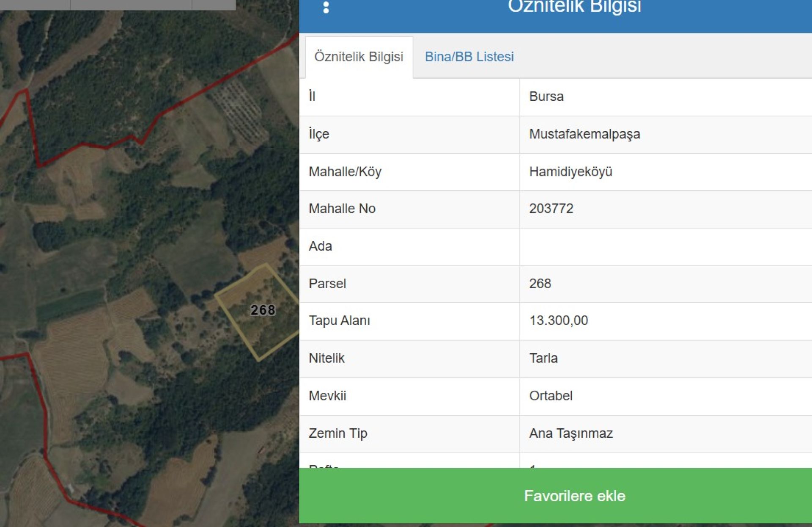This screenshot has height=527, width=812.
Task: Click the Zemin Tip field label
Action: (338, 433)
